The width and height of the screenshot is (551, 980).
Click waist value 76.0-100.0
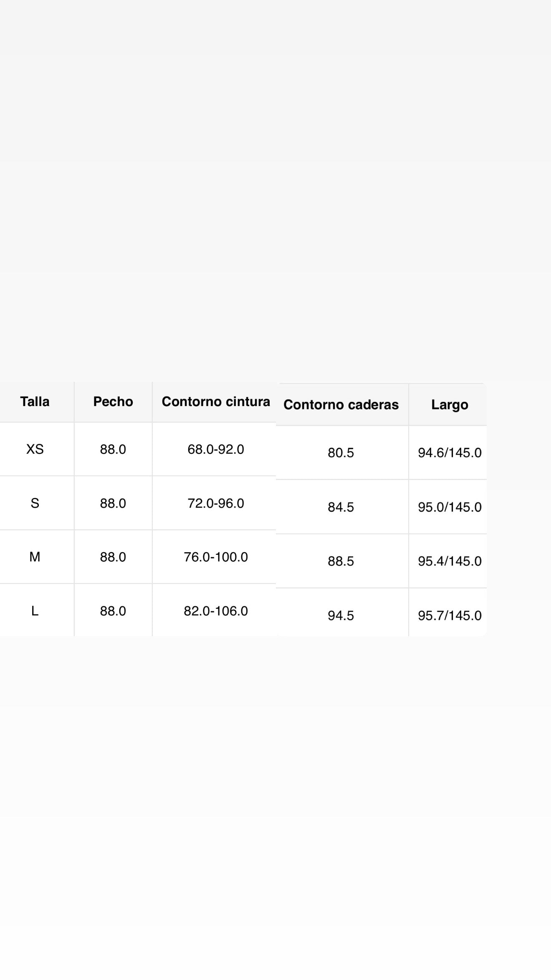tap(216, 557)
